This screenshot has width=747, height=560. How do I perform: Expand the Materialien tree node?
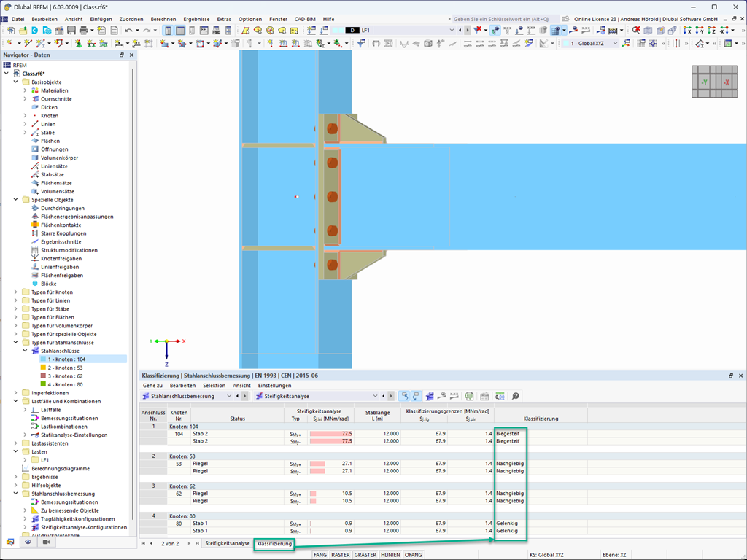26,90
